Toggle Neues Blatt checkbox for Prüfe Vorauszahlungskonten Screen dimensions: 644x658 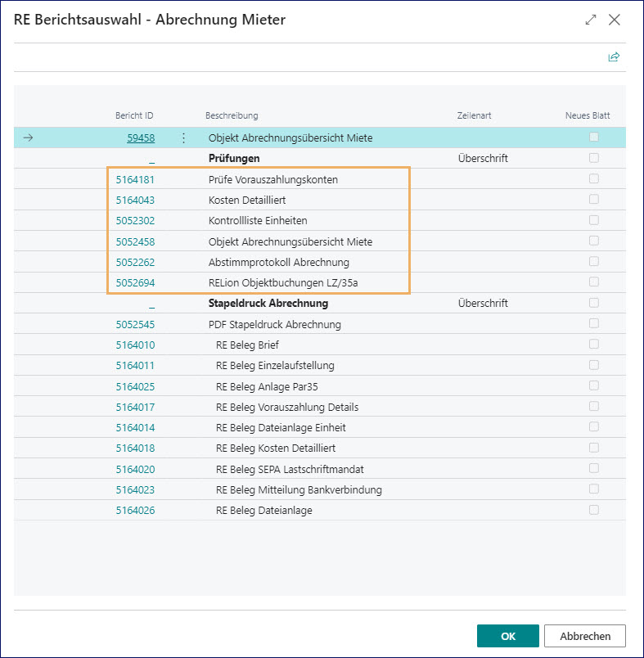(594, 178)
